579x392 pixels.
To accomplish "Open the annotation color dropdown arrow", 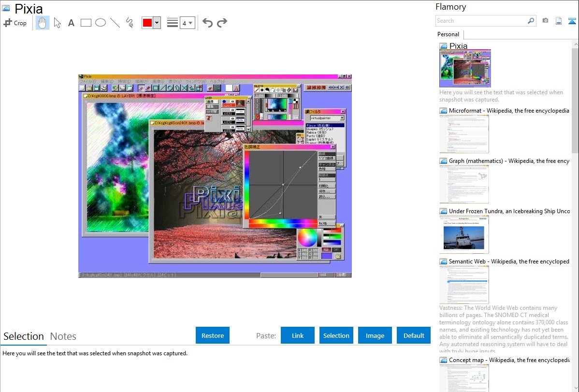I will click(x=157, y=23).
